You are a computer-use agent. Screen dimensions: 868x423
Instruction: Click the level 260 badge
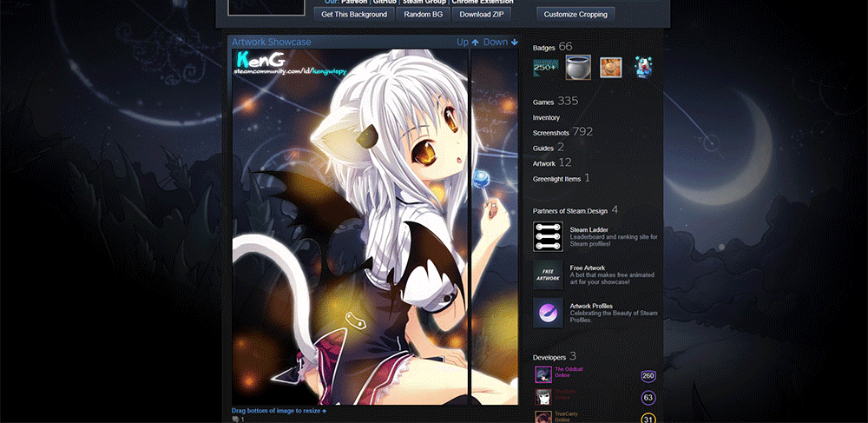[648, 376]
